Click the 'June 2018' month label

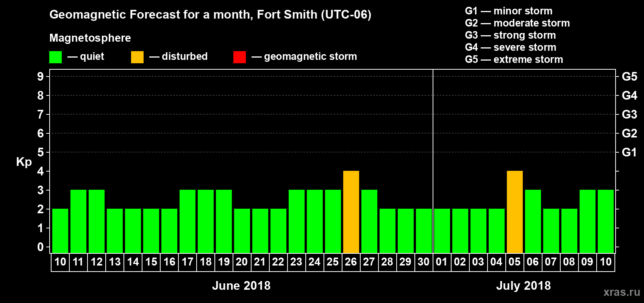coord(241,286)
